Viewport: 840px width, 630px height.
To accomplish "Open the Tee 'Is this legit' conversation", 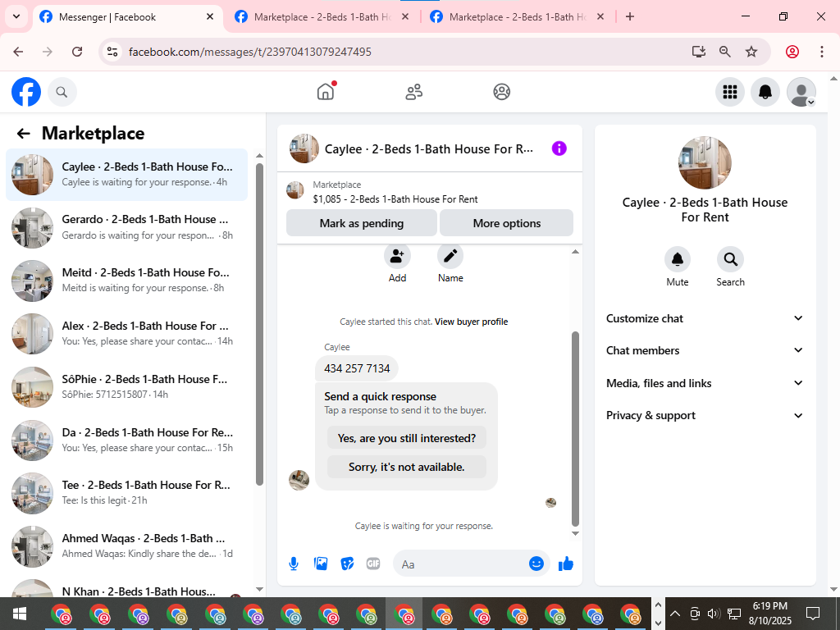I will coord(127,493).
